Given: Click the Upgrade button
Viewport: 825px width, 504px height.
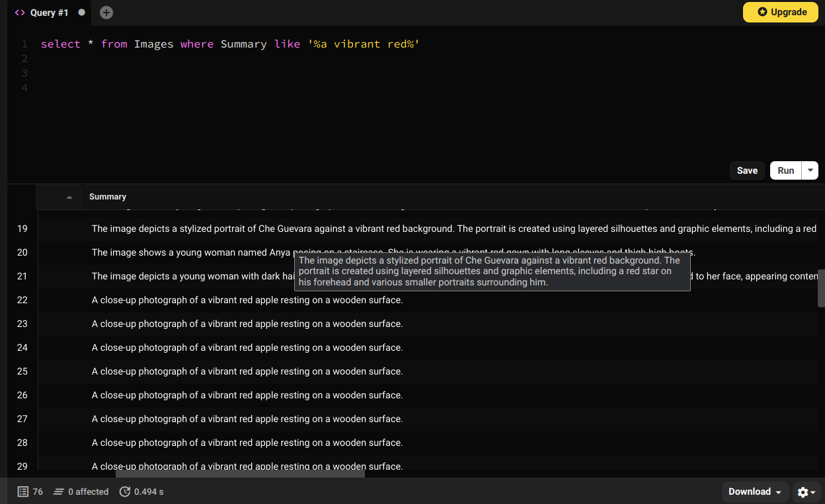Looking at the screenshot, I should [781, 12].
